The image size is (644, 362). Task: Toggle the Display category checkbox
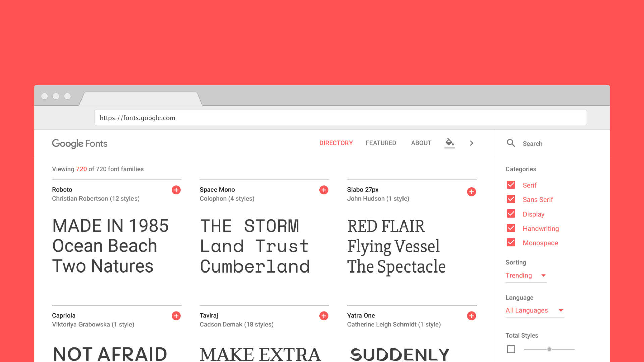(x=511, y=214)
